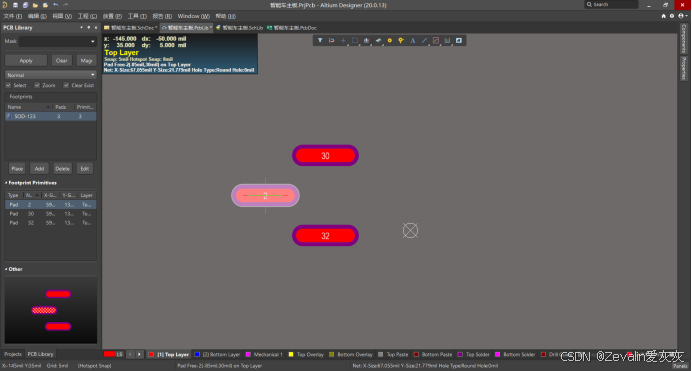Select the Mechanical 1 layer tab
This screenshot has width=692, height=371.
click(264, 354)
